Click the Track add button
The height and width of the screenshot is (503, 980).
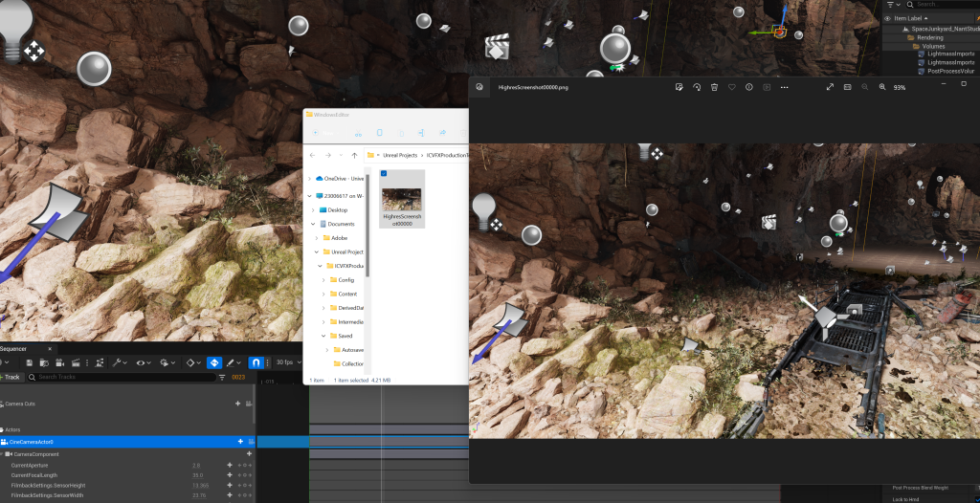tap(10, 377)
